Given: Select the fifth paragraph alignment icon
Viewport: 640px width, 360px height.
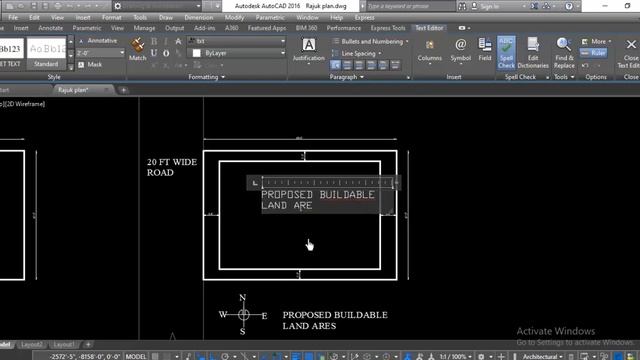Looking at the screenshot, I should (383, 65).
